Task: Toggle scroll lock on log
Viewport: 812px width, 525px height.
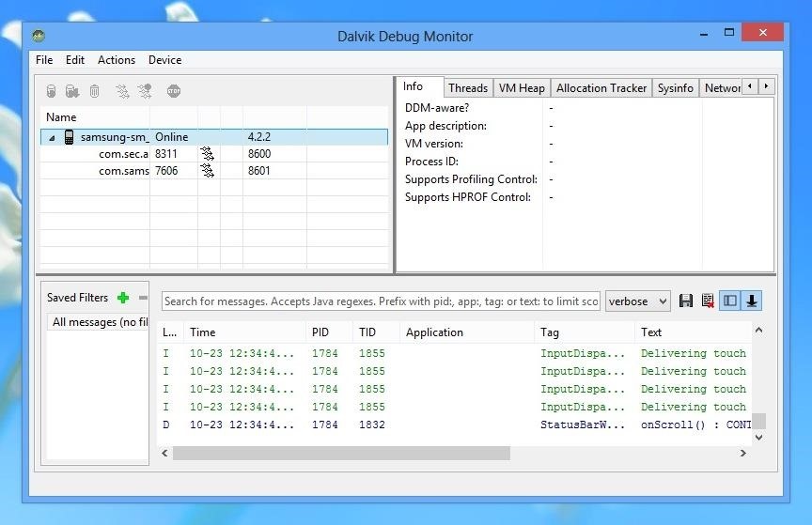Action: (x=752, y=301)
